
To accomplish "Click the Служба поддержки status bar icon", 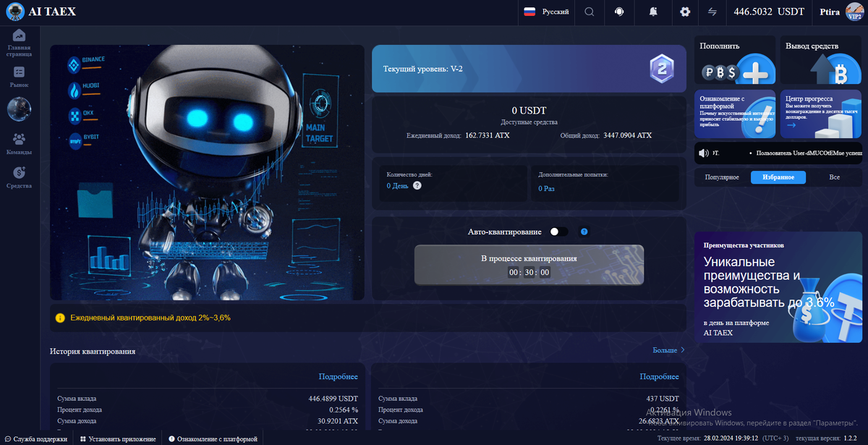I will (8, 438).
